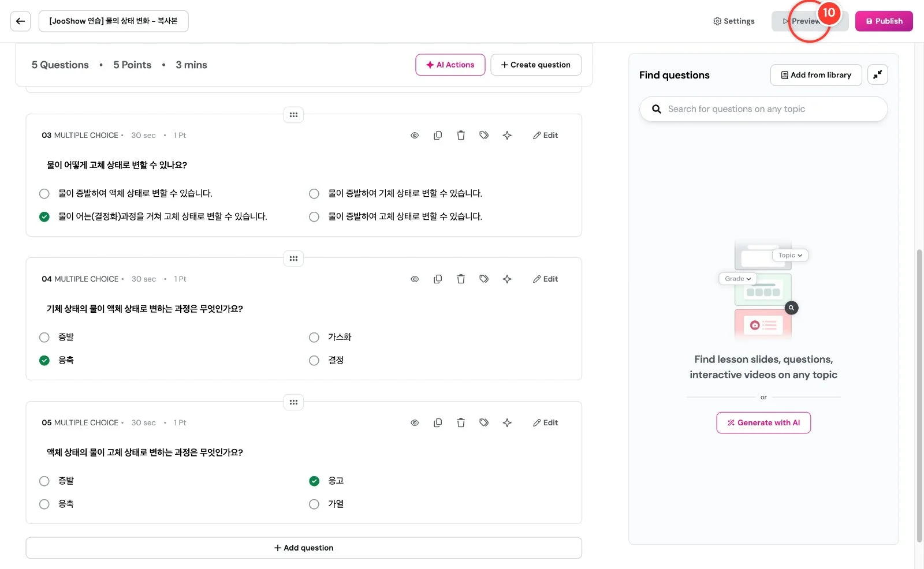Select answer '가스화' in question 04
Viewport: 924px width, 569px height.
[x=314, y=338]
